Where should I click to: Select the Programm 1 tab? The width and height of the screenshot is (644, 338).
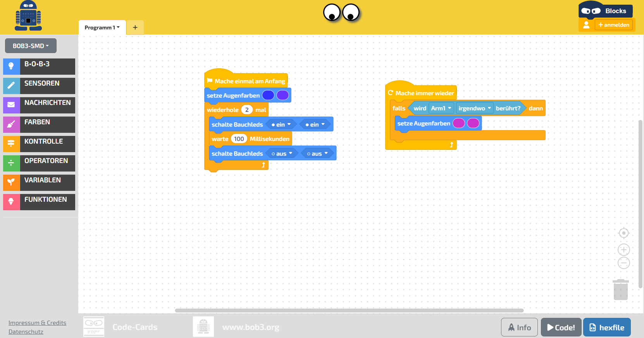pos(102,27)
